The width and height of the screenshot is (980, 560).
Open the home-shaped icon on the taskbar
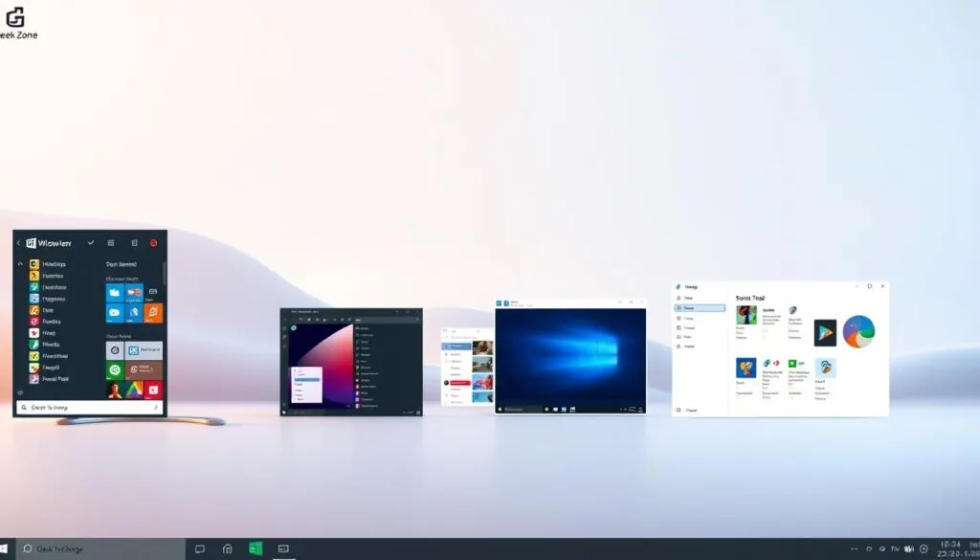click(228, 549)
